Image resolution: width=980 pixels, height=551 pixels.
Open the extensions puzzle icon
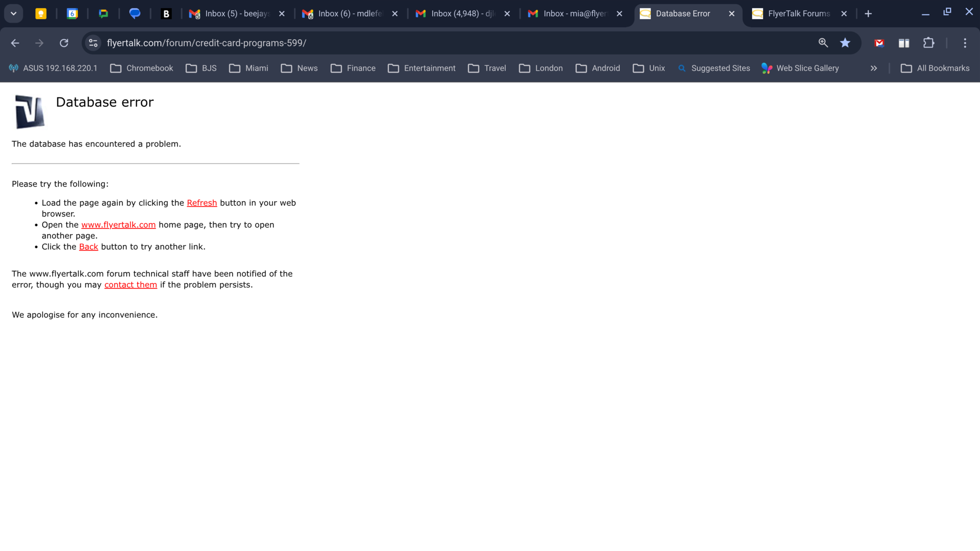(929, 43)
